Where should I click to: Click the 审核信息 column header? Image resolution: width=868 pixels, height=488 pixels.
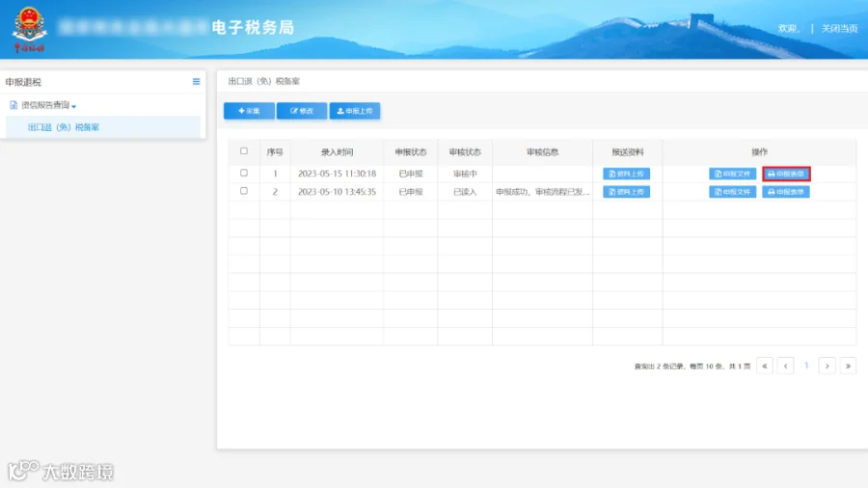click(x=542, y=152)
